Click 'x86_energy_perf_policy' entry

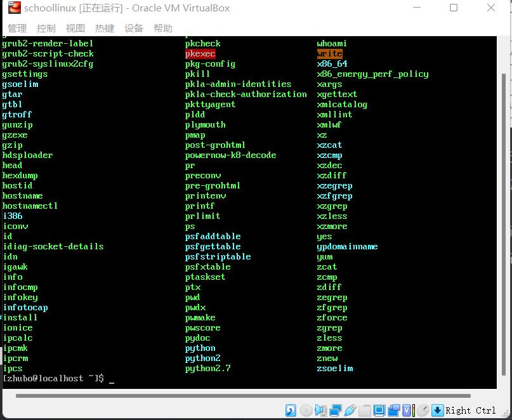click(372, 74)
